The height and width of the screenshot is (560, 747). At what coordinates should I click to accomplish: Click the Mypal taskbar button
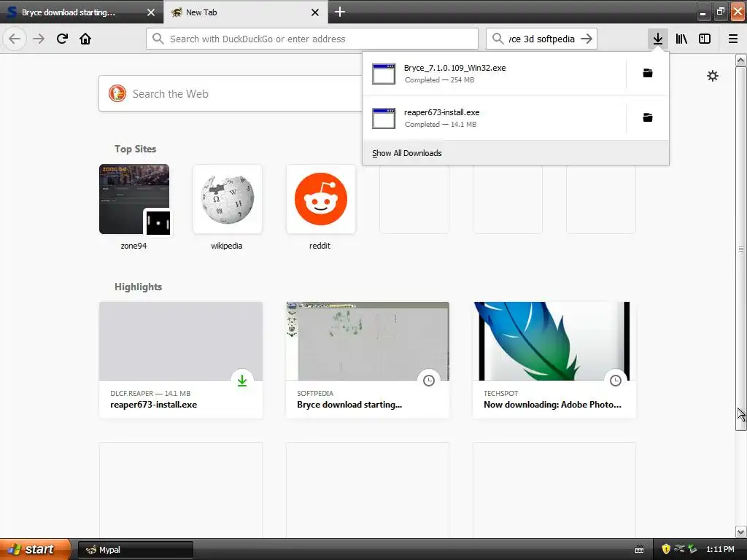(x=135, y=550)
